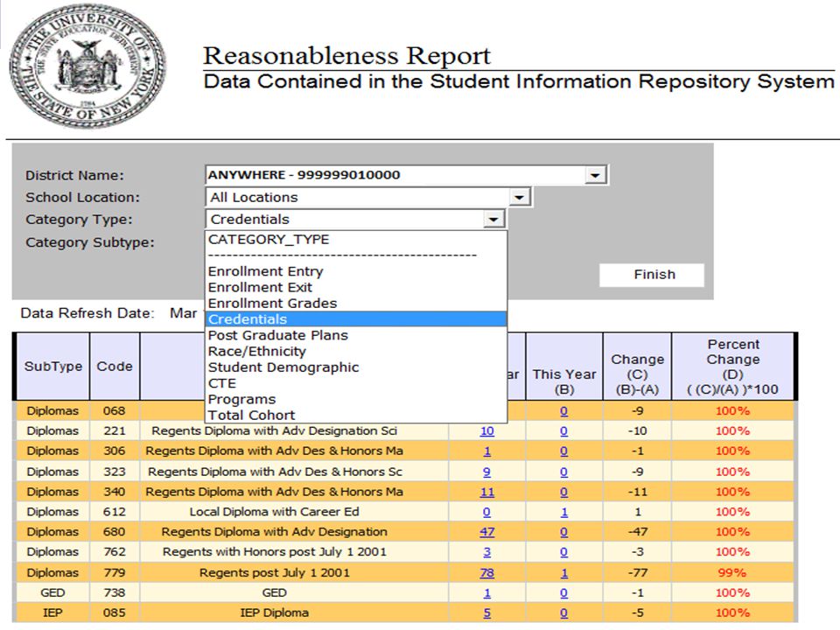Click the State of New York seal
Viewport: 840px width, 630px height.
(87, 66)
